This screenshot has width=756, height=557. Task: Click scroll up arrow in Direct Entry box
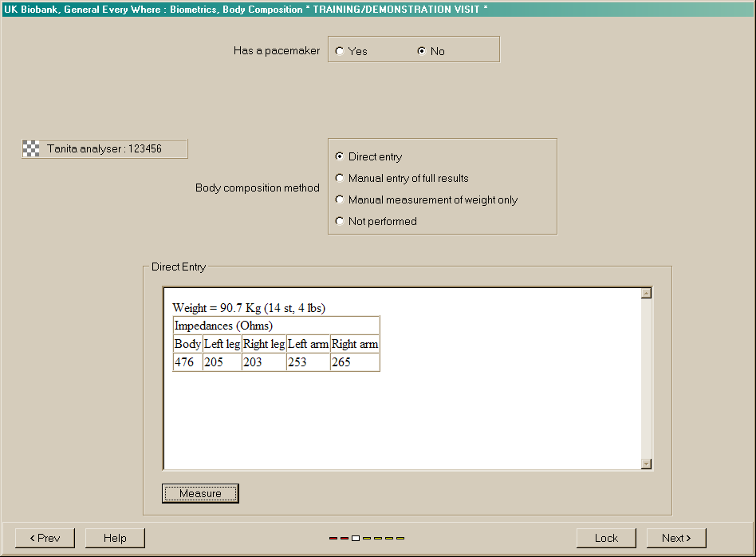(x=646, y=293)
